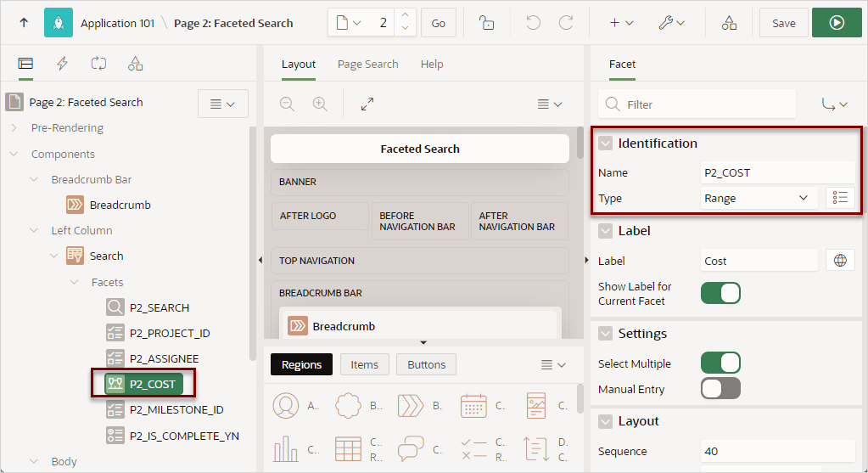Screen dimensions: 868x473
Task: Zoom in on the layout canvas
Action: pyautogui.click(x=320, y=104)
